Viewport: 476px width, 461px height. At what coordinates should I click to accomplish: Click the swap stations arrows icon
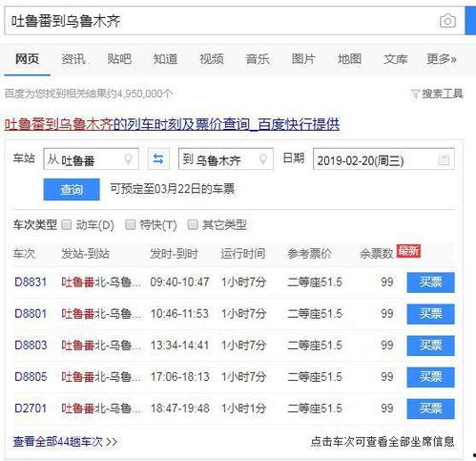158,158
